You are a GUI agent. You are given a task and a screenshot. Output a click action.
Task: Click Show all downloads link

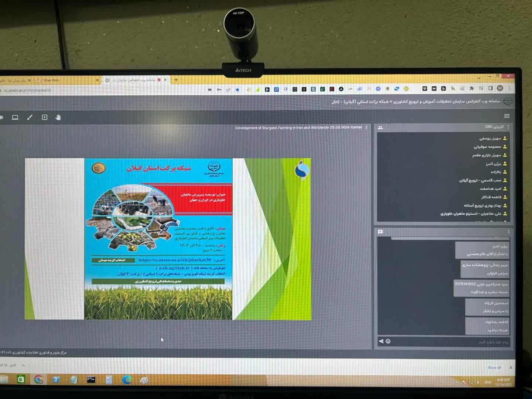pyautogui.click(x=494, y=367)
